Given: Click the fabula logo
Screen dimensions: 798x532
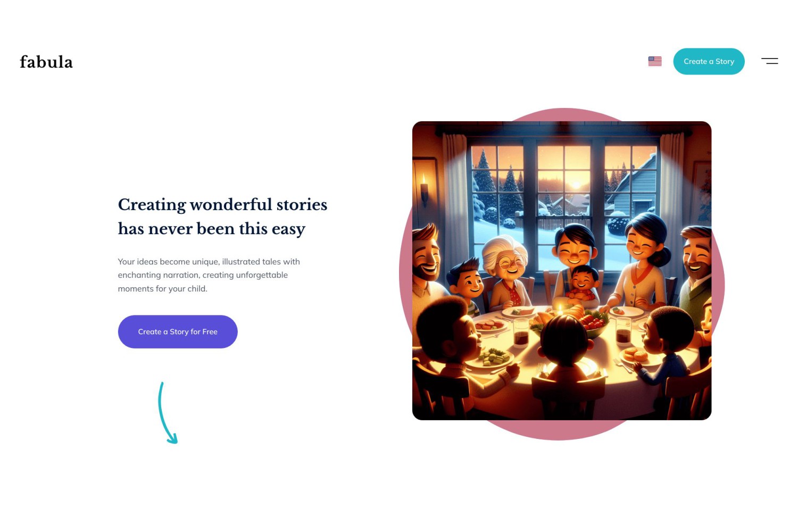Looking at the screenshot, I should [x=46, y=62].
